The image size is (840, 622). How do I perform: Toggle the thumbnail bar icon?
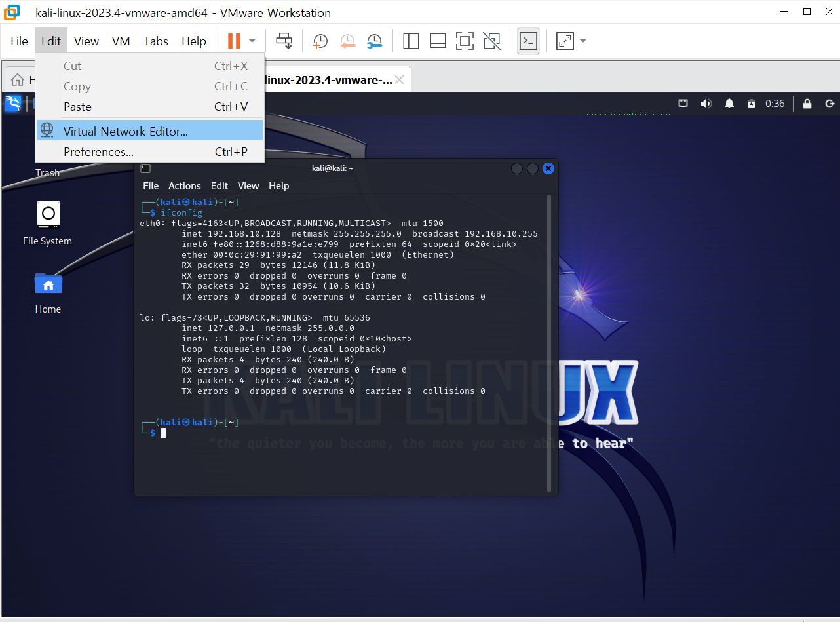[438, 41]
